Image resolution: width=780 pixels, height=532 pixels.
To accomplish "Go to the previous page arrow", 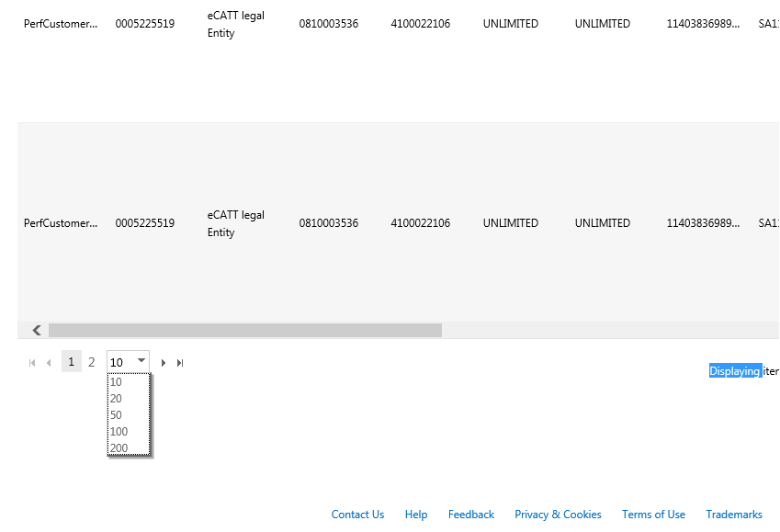I will (49, 363).
